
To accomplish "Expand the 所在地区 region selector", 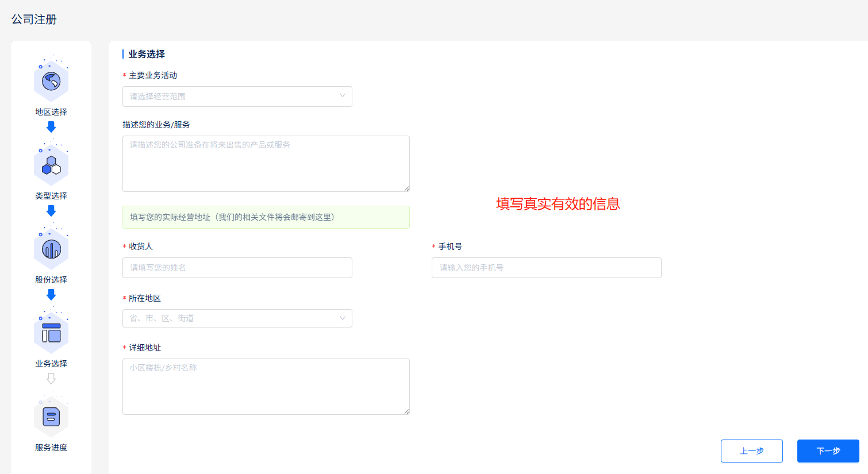I will [237, 318].
